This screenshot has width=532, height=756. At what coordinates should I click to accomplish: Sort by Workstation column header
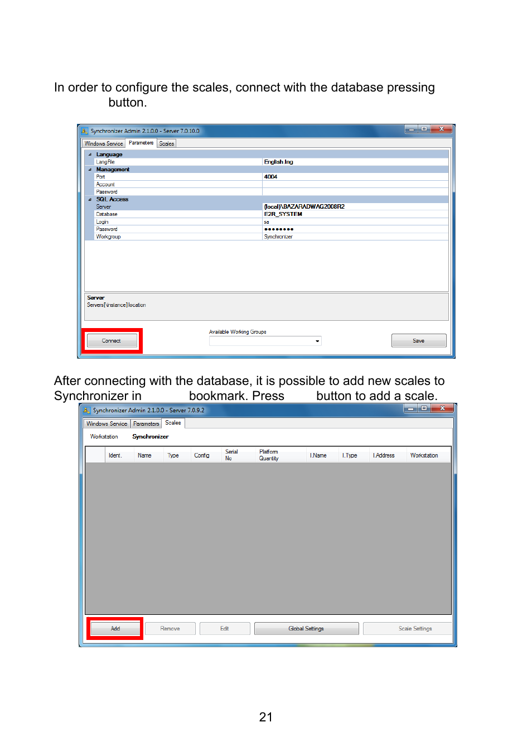point(428,455)
